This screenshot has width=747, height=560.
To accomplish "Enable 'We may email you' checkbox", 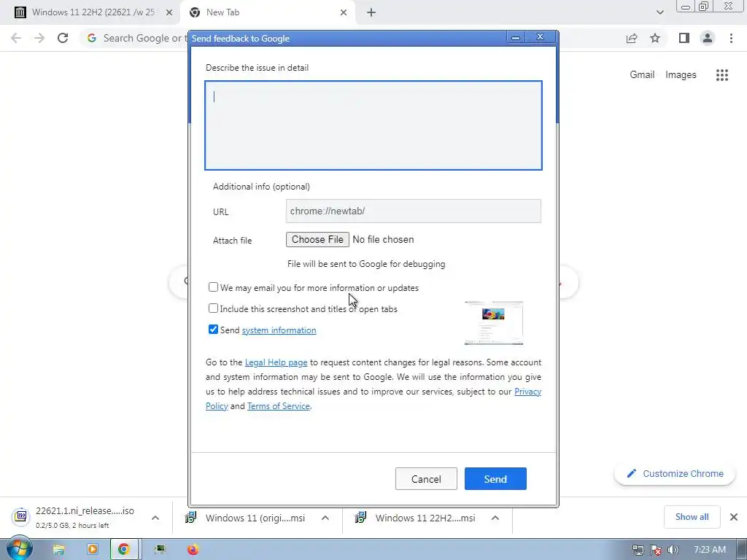I will 214,287.
